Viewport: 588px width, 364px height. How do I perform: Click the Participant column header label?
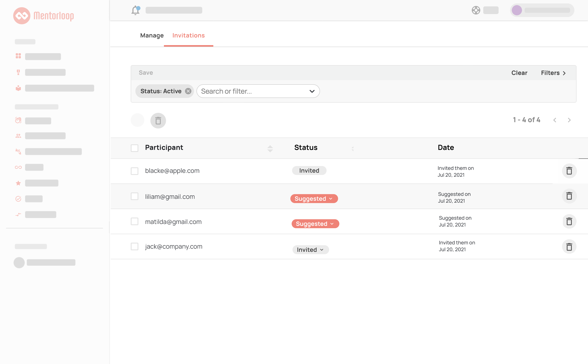point(164,148)
